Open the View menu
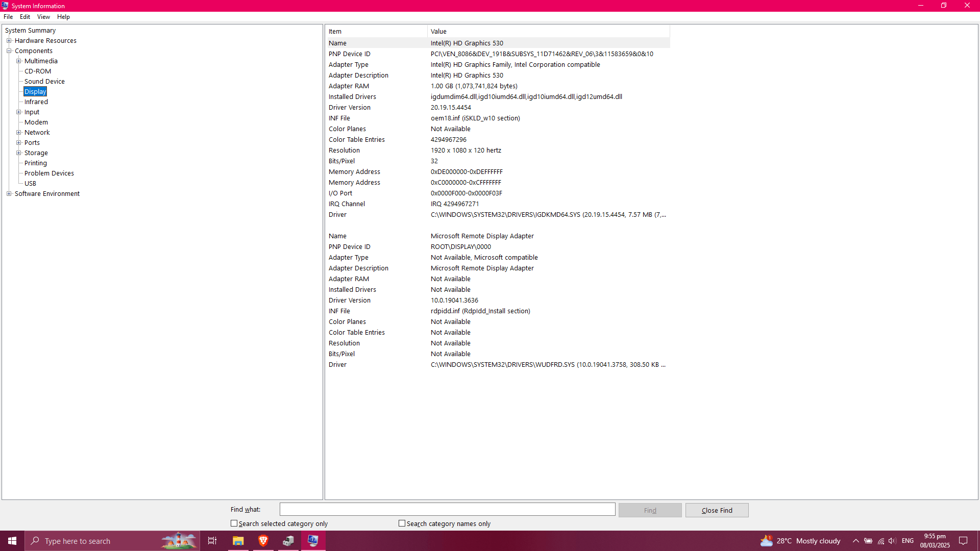The height and width of the screenshot is (551, 980). (x=43, y=17)
